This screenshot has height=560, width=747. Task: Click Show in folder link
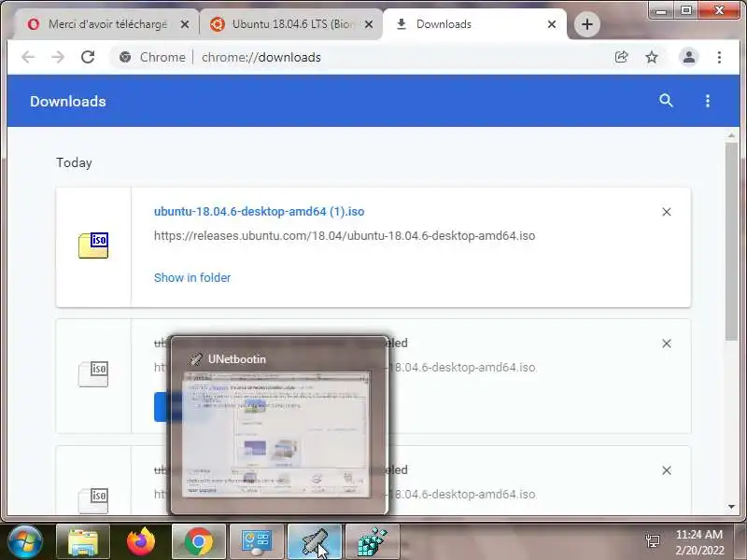pyautogui.click(x=192, y=277)
